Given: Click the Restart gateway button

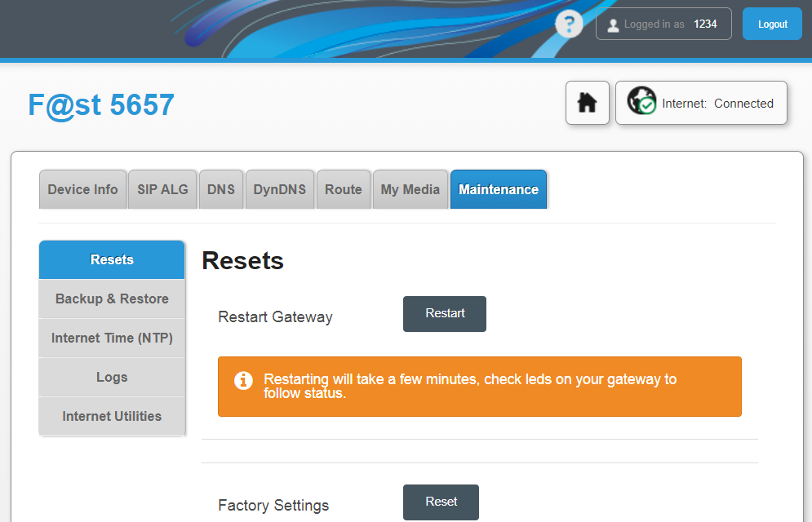Looking at the screenshot, I should pyautogui.click(x=445, y=313).
